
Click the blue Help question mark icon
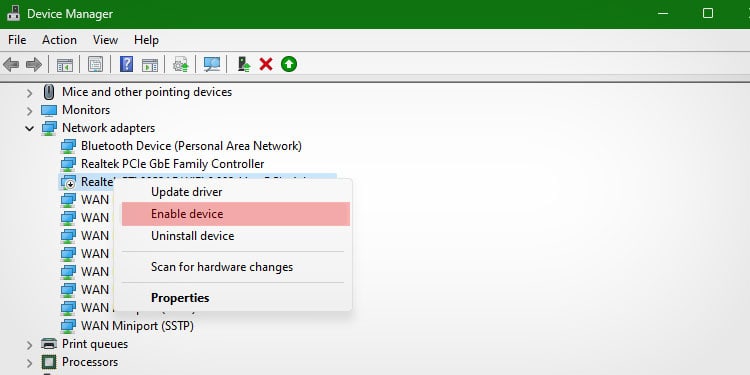pyautogui.click(x=126, y=64)
